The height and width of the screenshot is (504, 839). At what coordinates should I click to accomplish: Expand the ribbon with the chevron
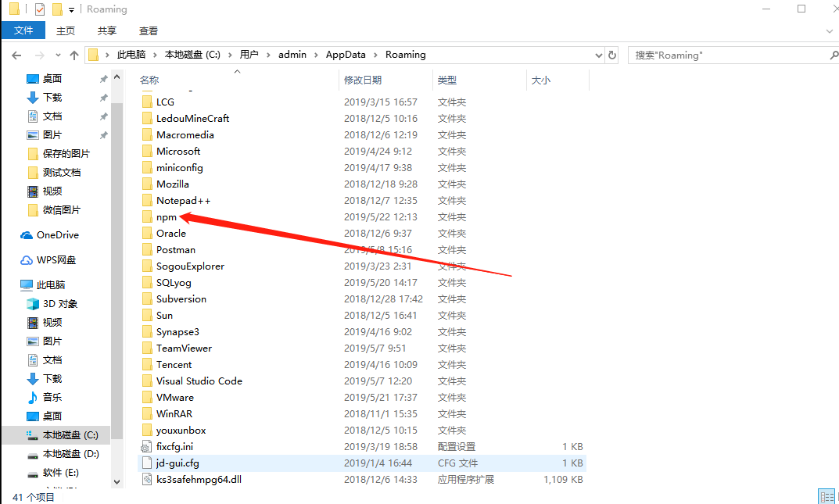point(830,31)
